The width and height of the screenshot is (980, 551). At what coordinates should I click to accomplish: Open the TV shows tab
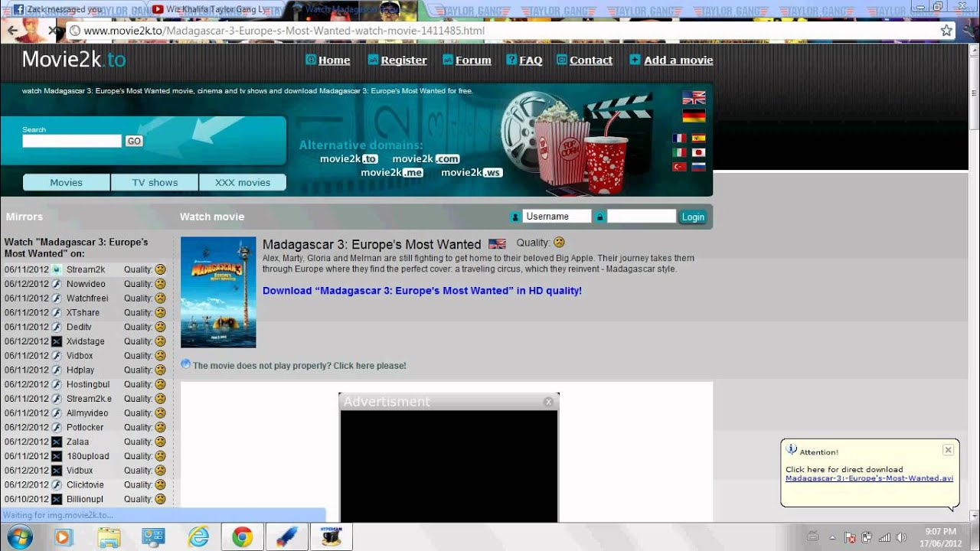[x=155, y=182]
